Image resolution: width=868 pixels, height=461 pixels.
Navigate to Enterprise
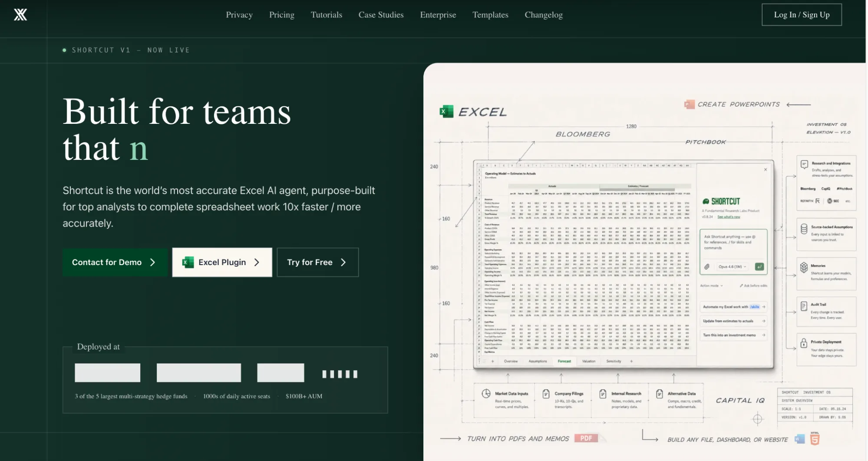click(x=438, y=15)
